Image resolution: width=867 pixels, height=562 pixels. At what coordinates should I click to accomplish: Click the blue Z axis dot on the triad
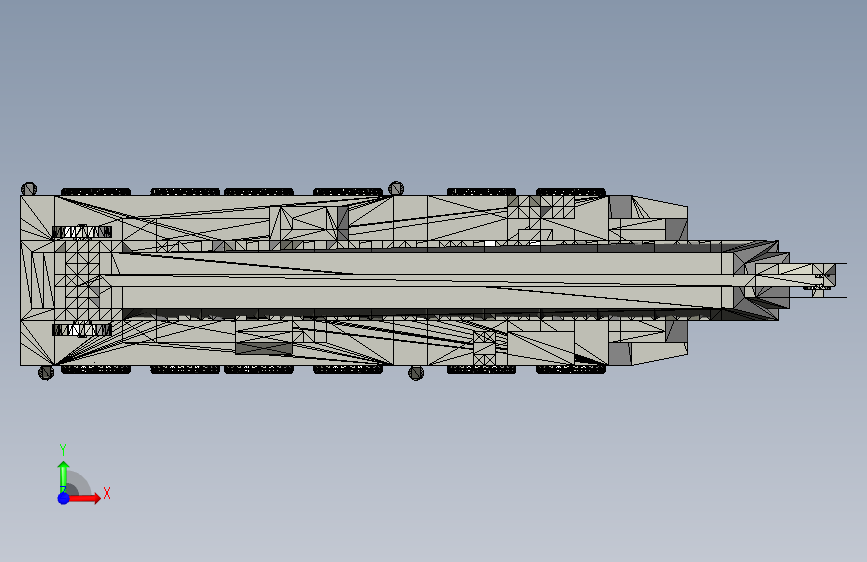[64, 498]
